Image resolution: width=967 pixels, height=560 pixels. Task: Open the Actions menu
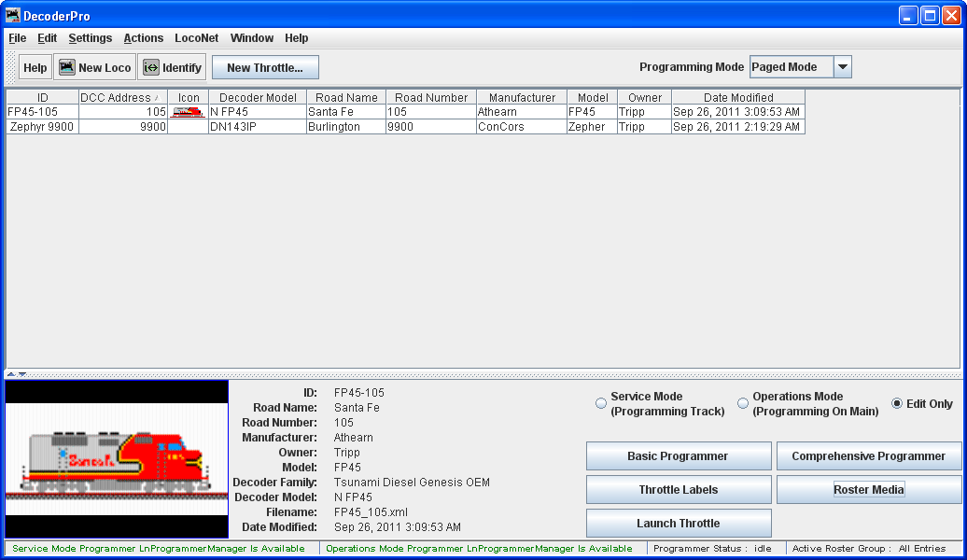(x=143, y=38)
